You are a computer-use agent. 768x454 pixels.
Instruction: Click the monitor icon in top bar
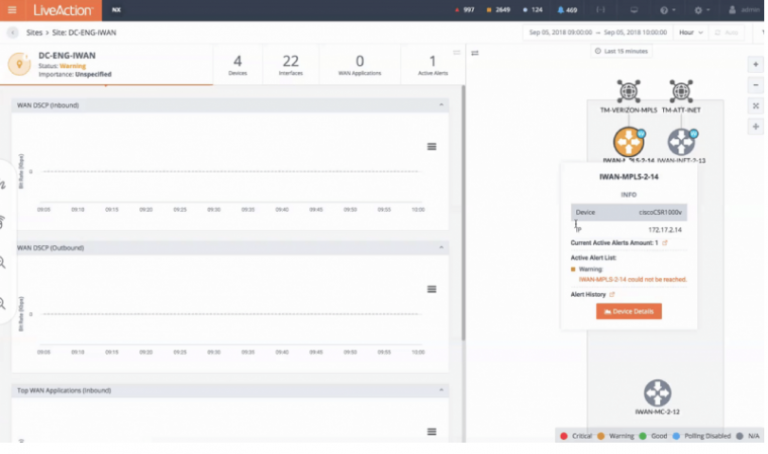point(634,10)
